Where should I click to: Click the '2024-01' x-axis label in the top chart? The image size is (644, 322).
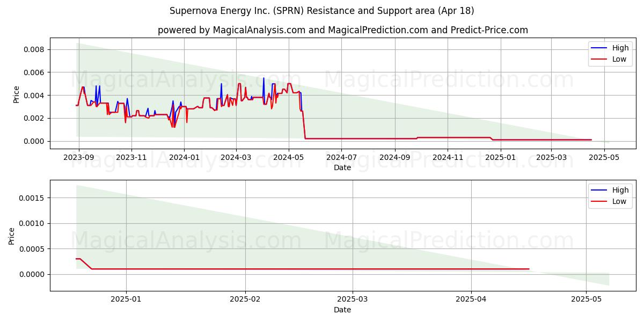tap(184, 157)
